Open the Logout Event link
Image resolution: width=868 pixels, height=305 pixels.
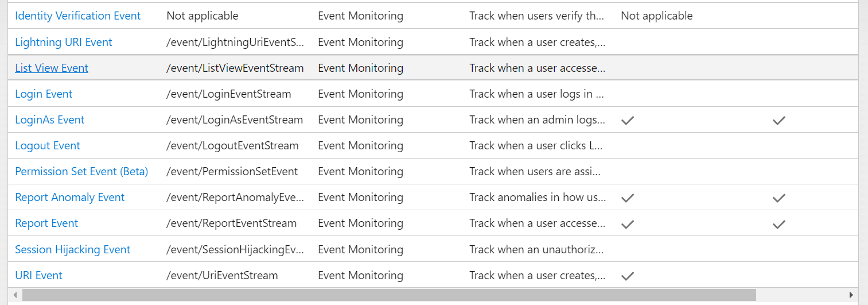coord(48,145)
